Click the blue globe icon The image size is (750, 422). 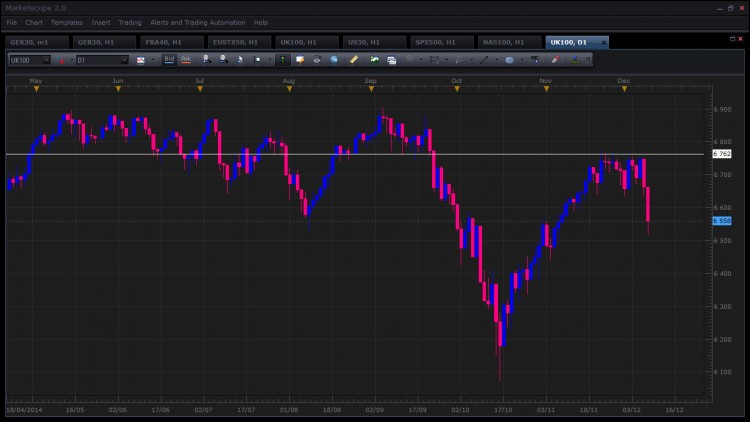(334, 60)
